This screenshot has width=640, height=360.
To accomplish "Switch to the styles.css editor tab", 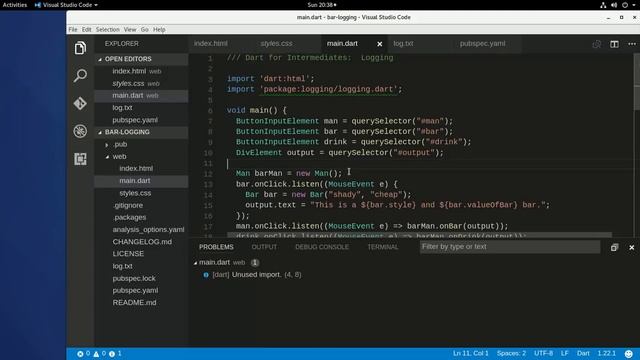I will pyautogui.click(x=277, y=44).
